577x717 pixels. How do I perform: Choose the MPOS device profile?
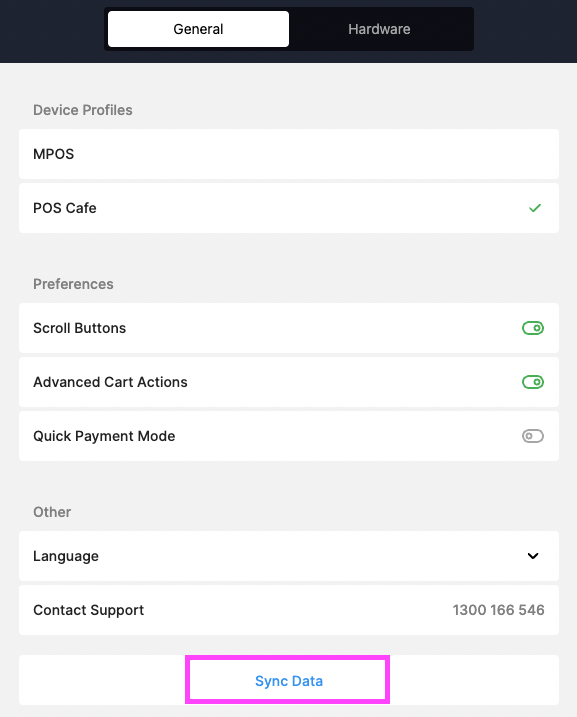pyautogui.click(x=289, y=154)
